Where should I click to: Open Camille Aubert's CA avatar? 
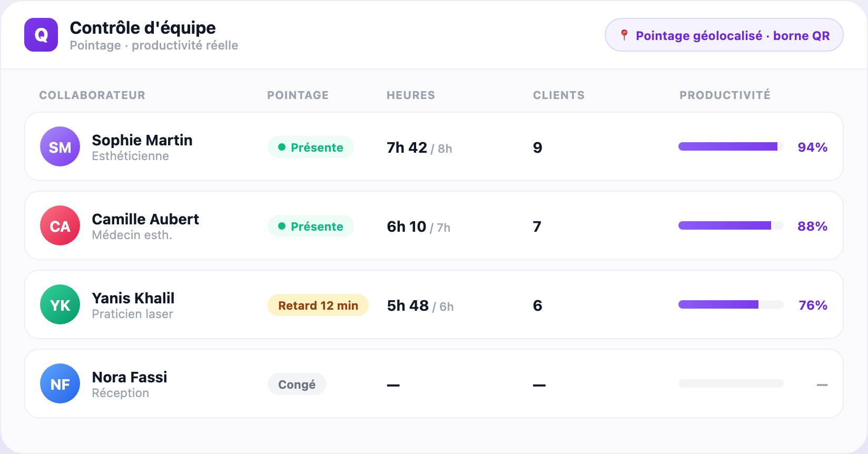click(60, 225)
